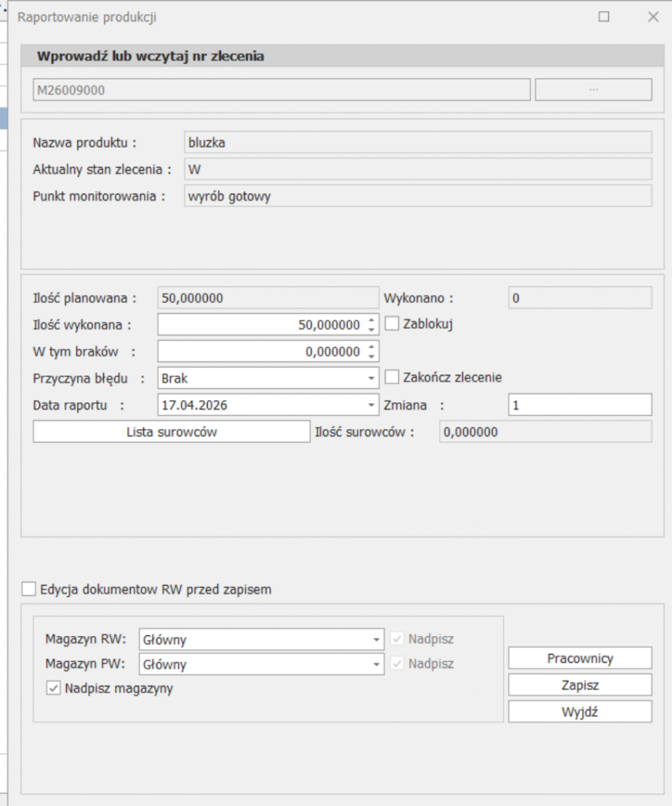
Task: Open the Lista surowców button
Action: 172,431
